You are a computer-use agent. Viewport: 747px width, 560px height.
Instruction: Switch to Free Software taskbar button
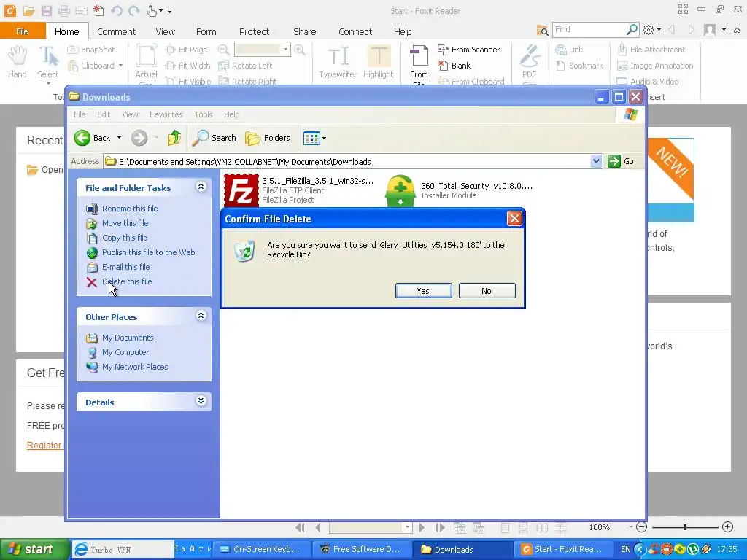[361, 550]
